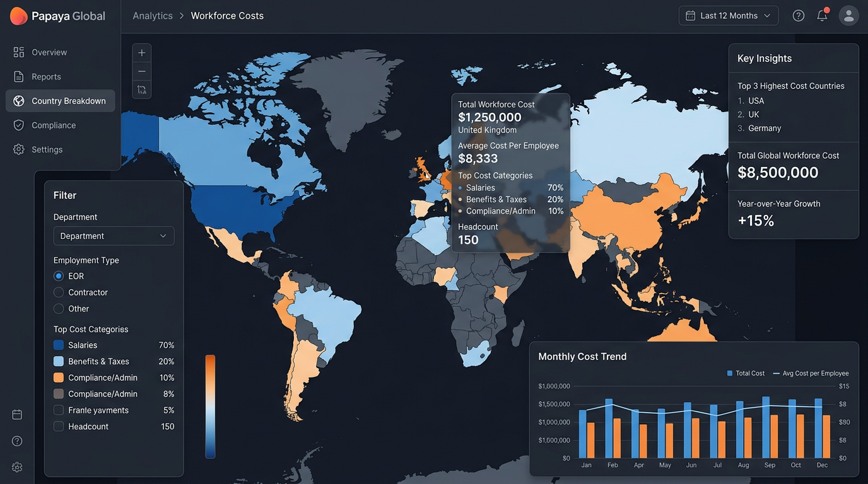Open Compliance in the sidebar

60,125
